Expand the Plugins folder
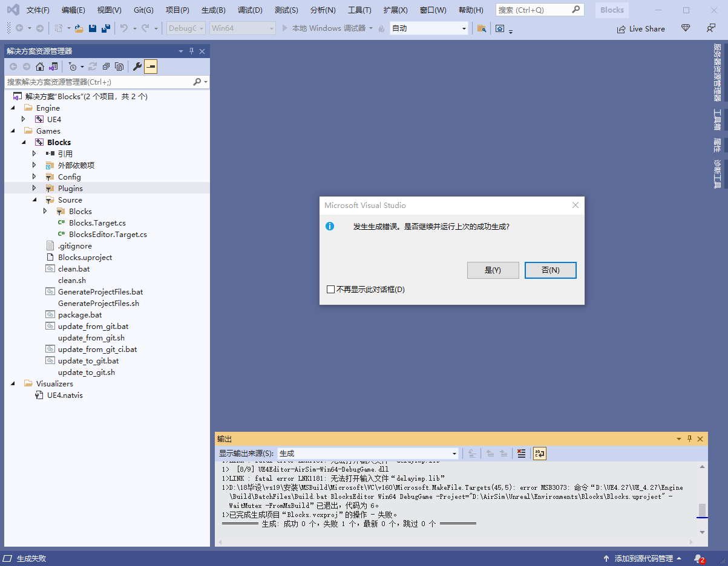728x566 pixels. click(34, 188)
